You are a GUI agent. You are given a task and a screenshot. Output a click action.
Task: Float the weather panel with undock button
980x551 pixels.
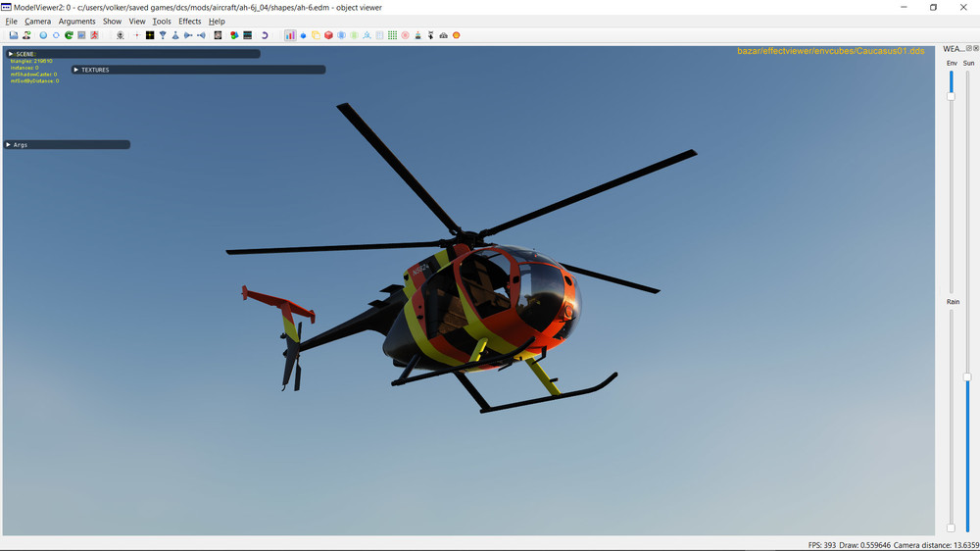click(x=969, y=48)
